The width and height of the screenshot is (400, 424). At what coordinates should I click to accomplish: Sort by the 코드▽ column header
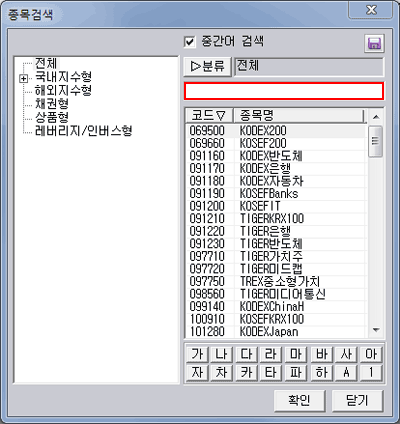point(209,116)
